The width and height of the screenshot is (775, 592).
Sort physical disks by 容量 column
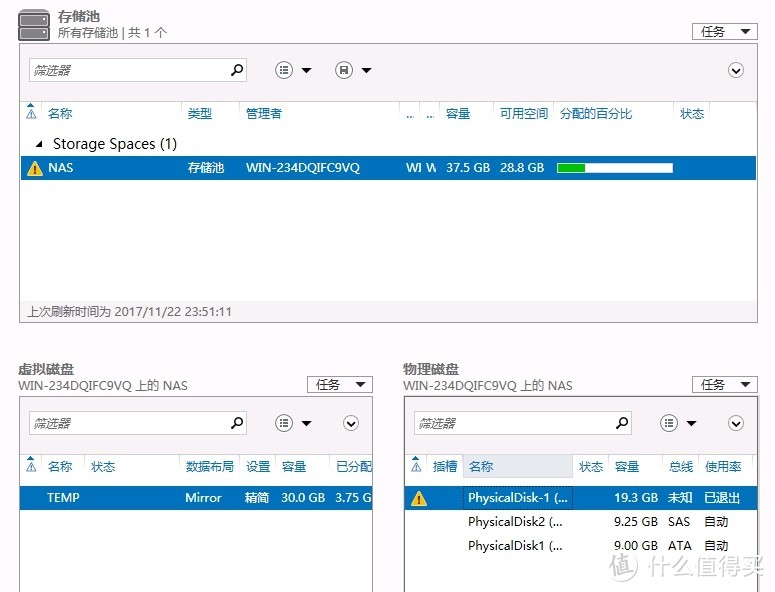pos(627,466)
